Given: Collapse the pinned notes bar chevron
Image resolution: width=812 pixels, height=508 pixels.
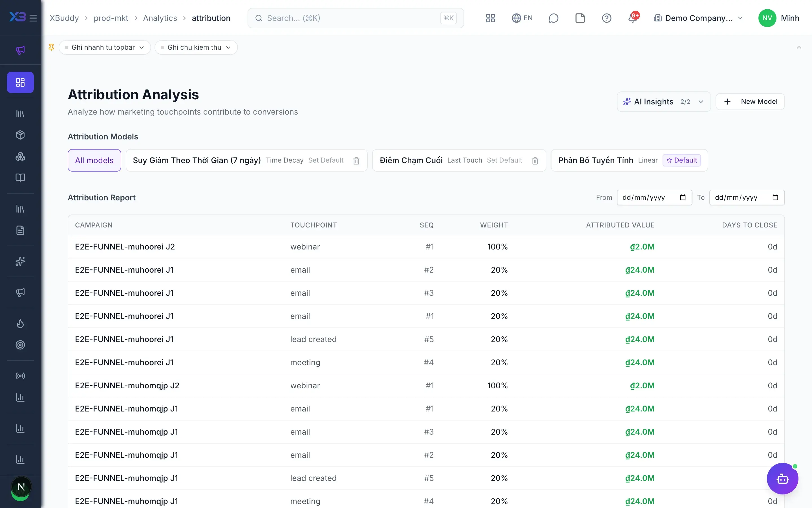Looking at the screenshot, I should pos(798,47).
